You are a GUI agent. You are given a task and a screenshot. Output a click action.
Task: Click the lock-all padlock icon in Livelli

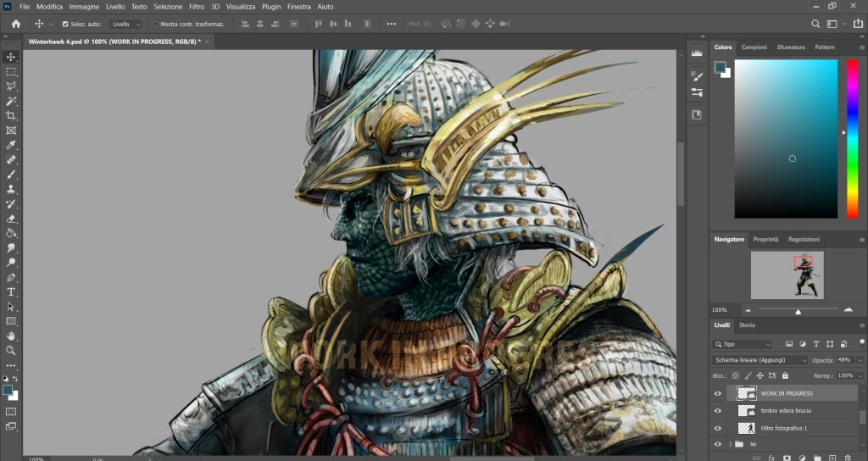click(x=785, y=375)
